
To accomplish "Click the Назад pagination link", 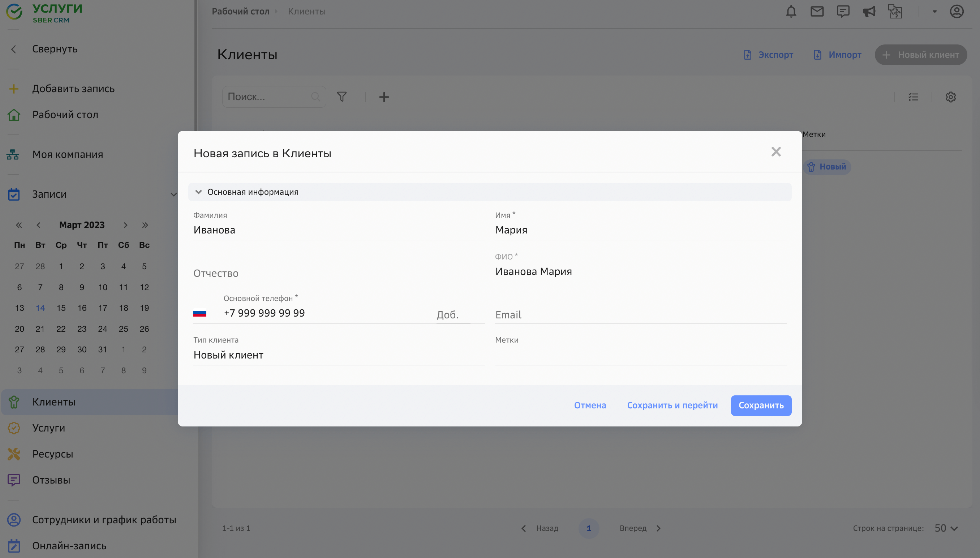I will point(540,528).
